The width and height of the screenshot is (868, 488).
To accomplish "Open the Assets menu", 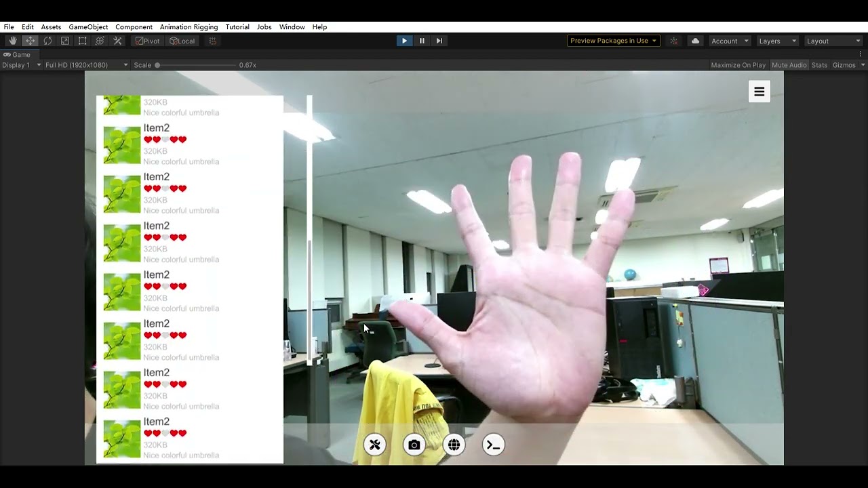I will [51, 27].
